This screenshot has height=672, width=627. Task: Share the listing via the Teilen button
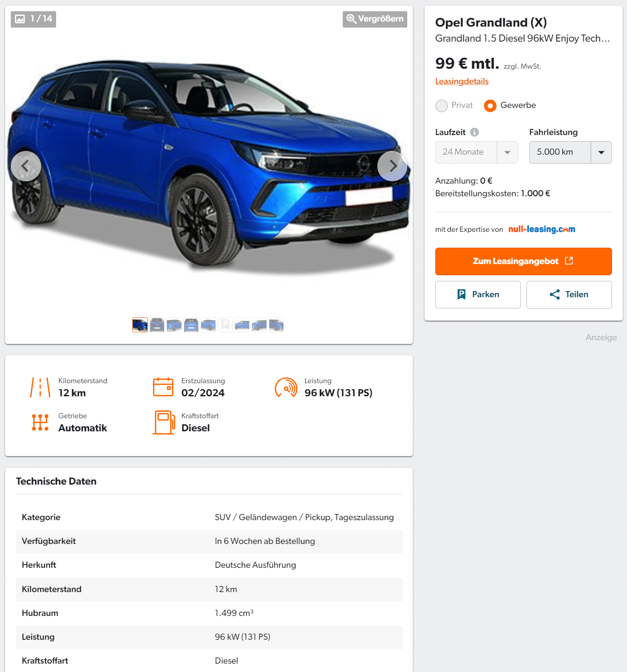(569, 294)
